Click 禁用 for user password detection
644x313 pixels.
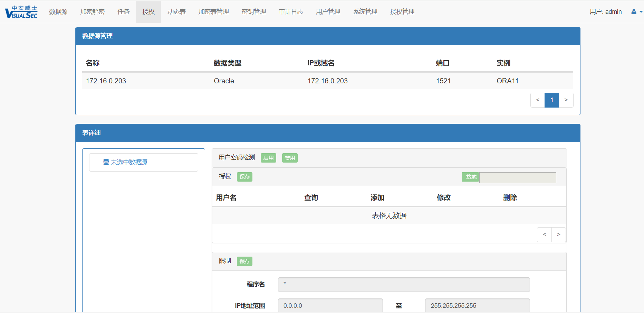[x=290, y=158]
